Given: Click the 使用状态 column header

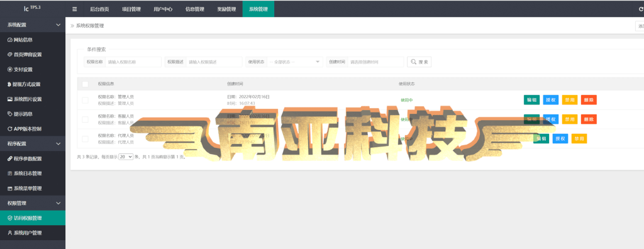Looking at the screenshot, I should tap(407, 84).
